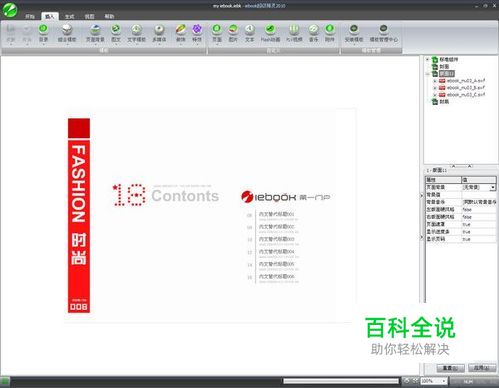The width and height of the screenshot is (499, 388).
Task: Select ebook_m03_B.swf in the tree
Action: tap(466, 88)
